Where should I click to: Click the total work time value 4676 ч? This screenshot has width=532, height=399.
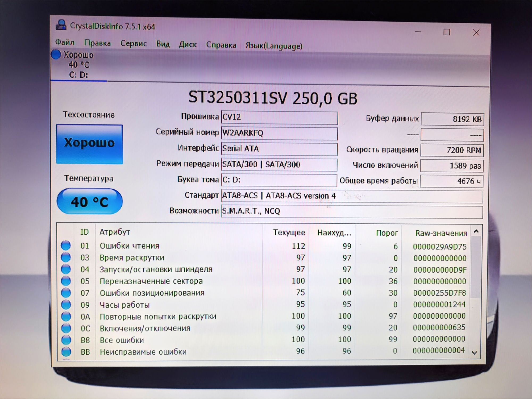451,181
